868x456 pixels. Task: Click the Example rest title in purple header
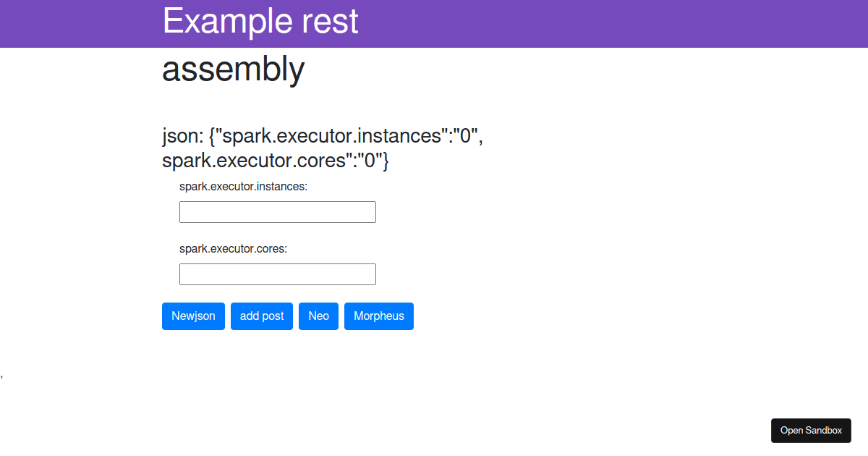pos(260,21)
